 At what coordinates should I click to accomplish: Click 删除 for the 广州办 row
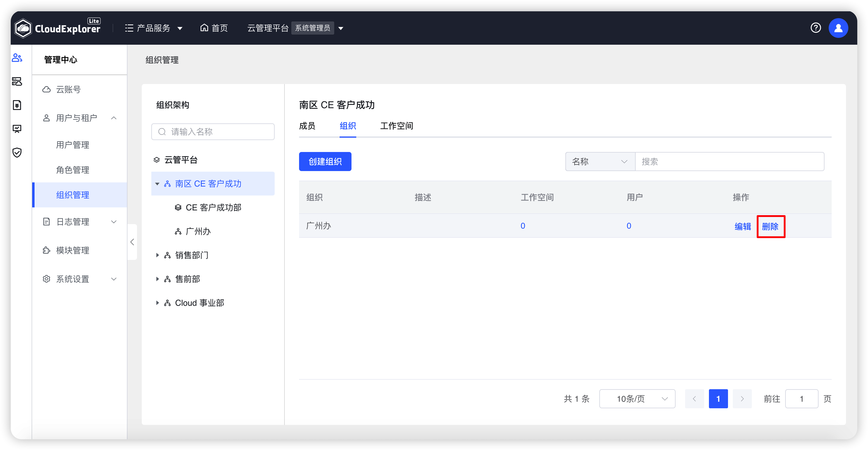(770, 226)
